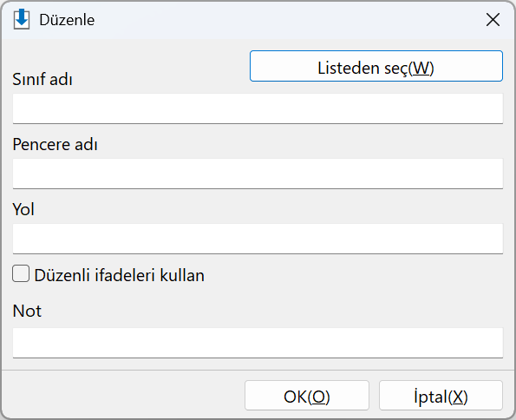This screenshot has width=516, height=420.
Task: Click into the Yol input box
Action: [x=258, y=239]
